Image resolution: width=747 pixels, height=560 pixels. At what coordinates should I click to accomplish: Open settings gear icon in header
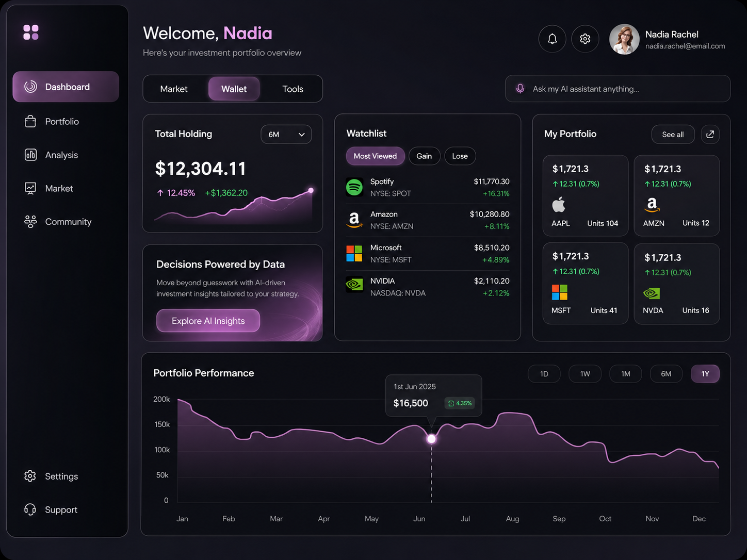tap(585, 39)
